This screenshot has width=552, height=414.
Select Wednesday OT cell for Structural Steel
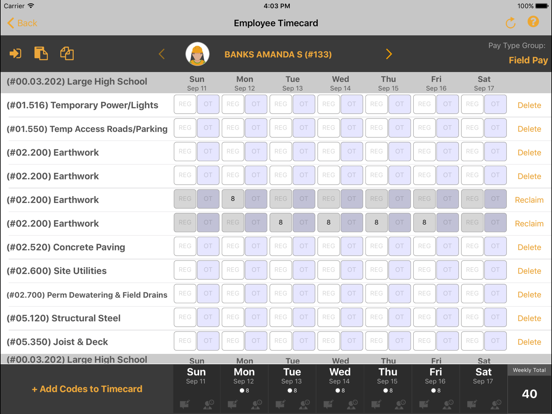(352, 317)
